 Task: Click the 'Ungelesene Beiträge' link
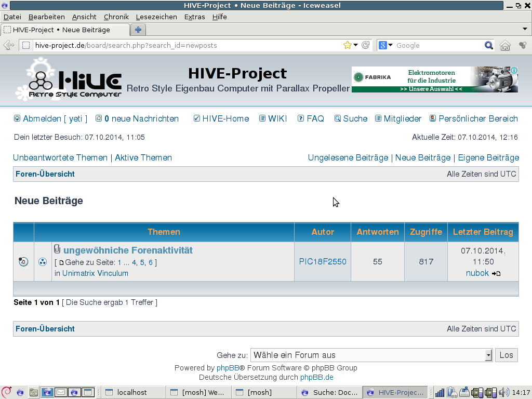[348, 157]
